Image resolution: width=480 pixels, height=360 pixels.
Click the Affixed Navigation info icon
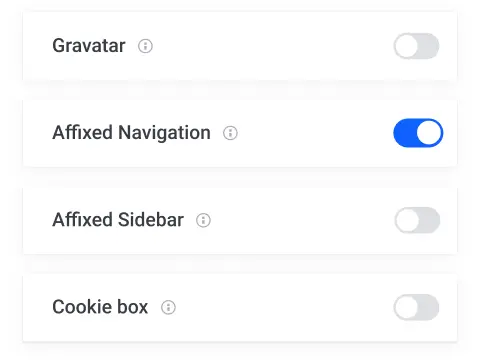(x=230, y=133)
